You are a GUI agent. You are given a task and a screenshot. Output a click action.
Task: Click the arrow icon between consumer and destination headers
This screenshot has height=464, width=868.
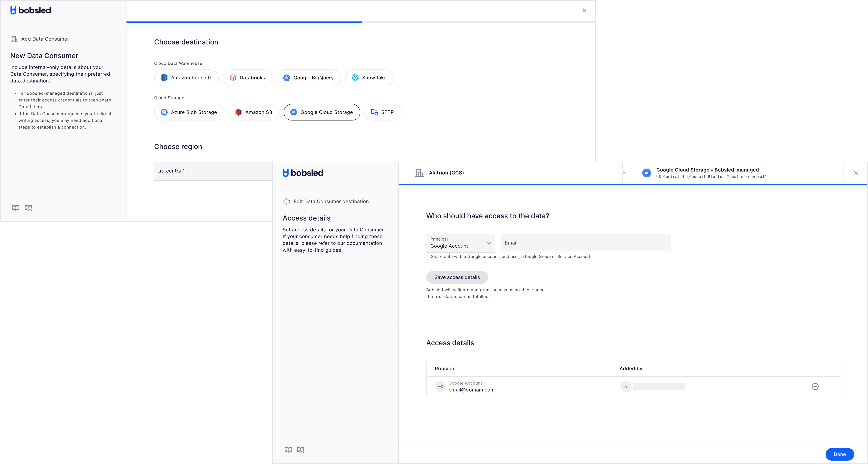622,173
